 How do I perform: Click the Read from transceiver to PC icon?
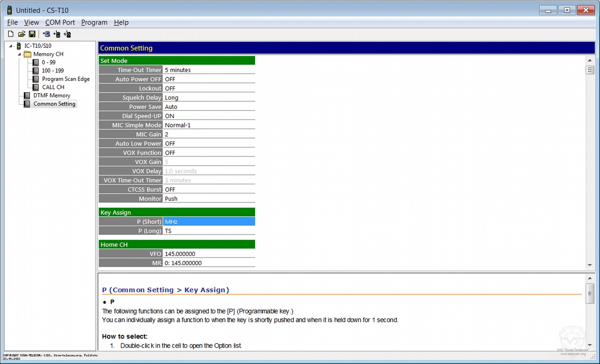(46, 34)
